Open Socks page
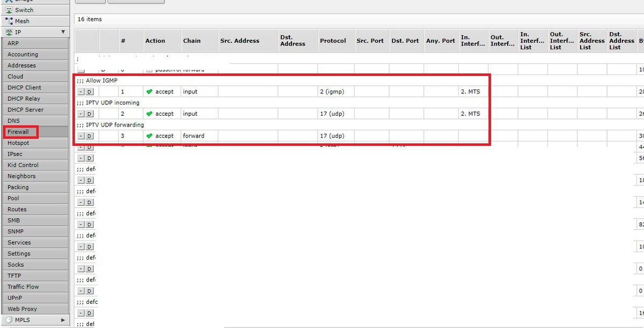644x328 pixels. [35, 265]
